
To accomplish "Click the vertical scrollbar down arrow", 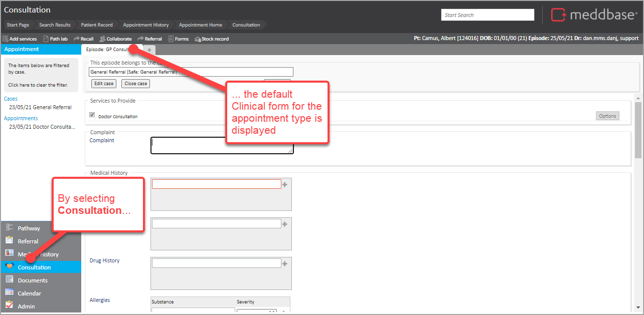I will [x=638, y=307].
